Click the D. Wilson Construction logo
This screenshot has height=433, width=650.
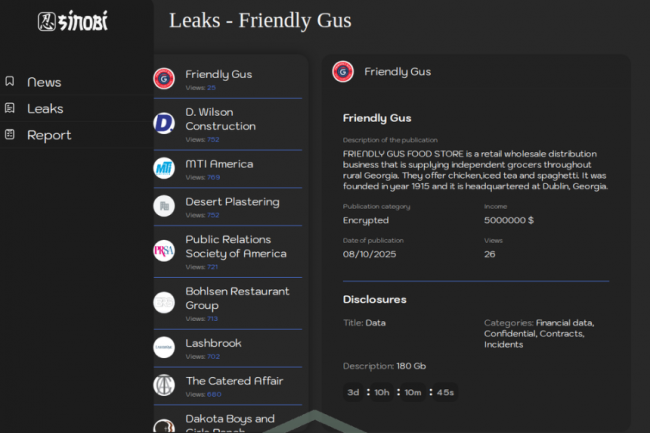pyautogui.click(x=164, y=123)
